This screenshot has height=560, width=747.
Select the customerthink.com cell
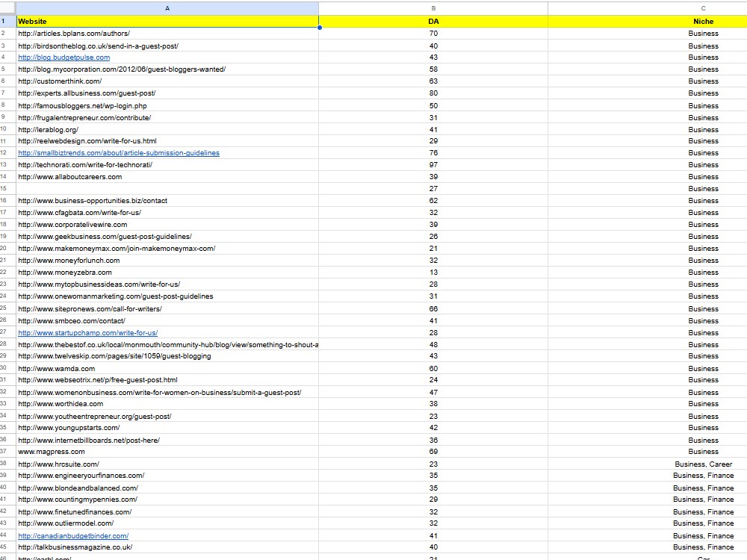pos(167,81)
